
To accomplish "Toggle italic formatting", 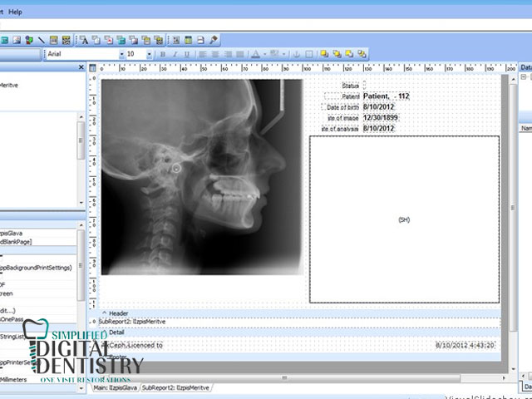I will pos(175,54).
